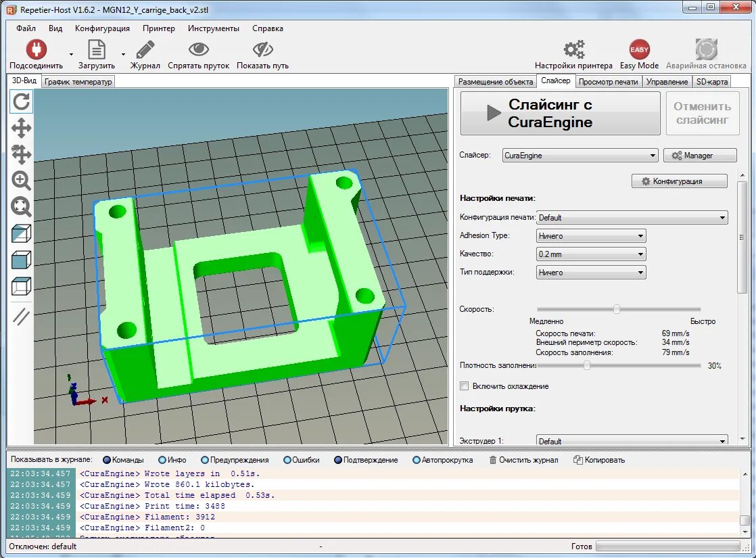Toggle Команды log filter
Viewport: 756px width, 558px height.
pos(124,460)
